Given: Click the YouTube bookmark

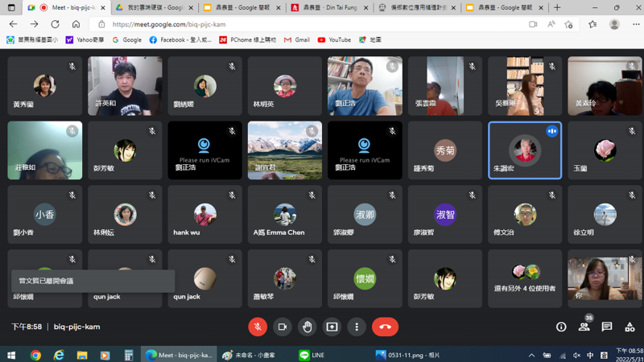Looking at the screenshot, I should (334, 39).
